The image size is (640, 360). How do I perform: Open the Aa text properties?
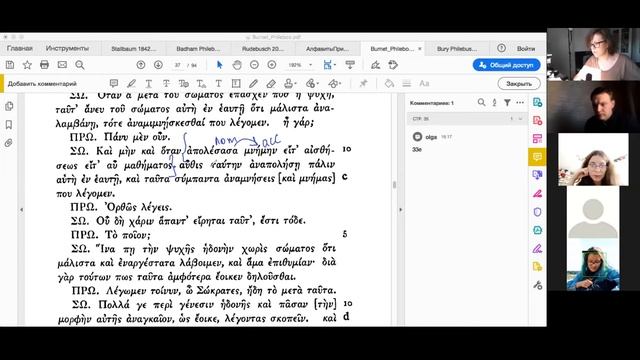point(424,84)
